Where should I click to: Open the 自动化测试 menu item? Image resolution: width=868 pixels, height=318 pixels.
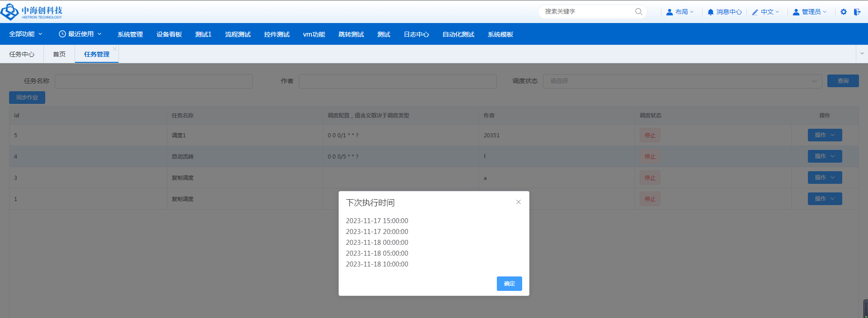[x=458, y=34]
